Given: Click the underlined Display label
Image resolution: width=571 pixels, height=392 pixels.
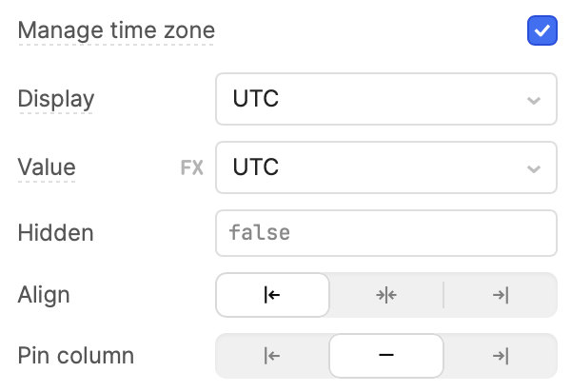Looking at the screenshot, I should point(56,99).
